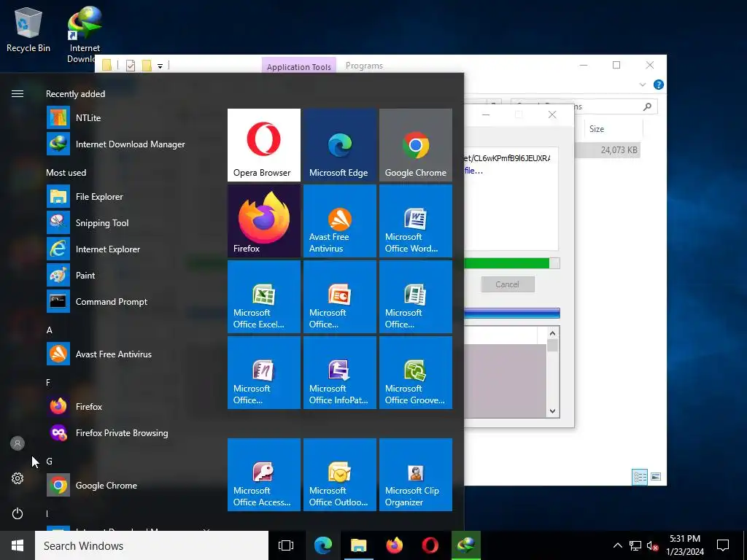
Task: Open the Help icon in File Explorer
Action: coord(659,85)
